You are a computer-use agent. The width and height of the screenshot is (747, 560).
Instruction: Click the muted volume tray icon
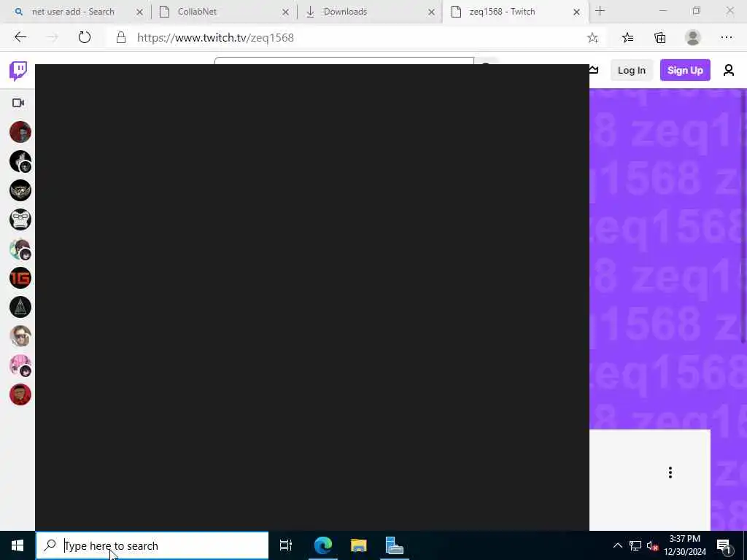tap(652, 545)
